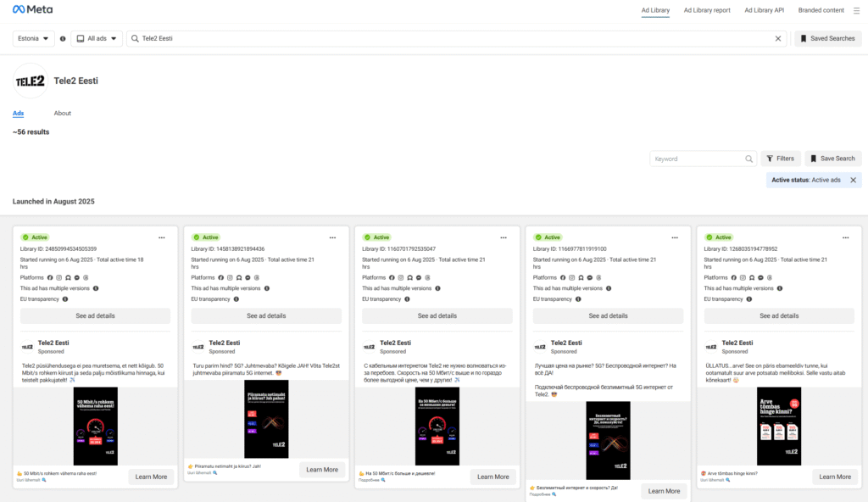Open the three-dot menu for ad 1160701792535047

(504, 237)
